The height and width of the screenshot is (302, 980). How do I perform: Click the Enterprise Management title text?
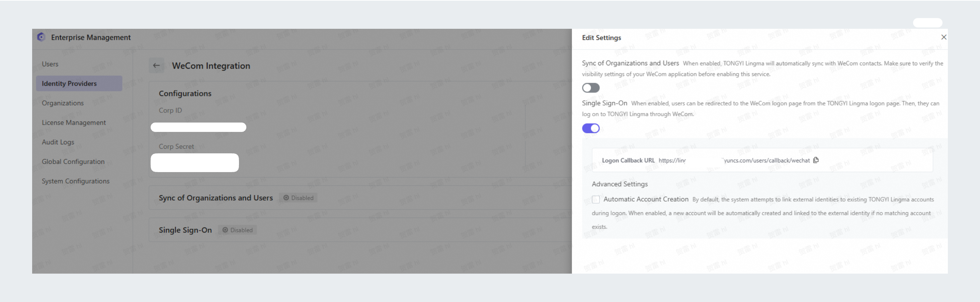coord(91,37)
